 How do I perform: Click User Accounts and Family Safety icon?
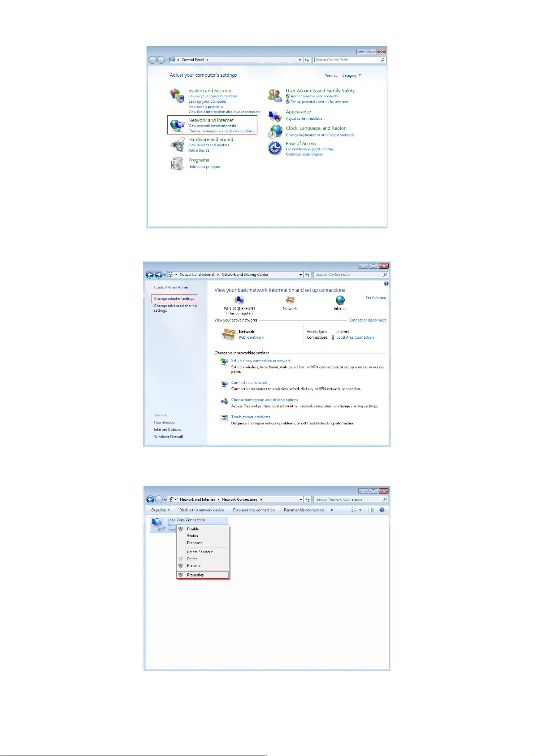[x=275, y=95]
